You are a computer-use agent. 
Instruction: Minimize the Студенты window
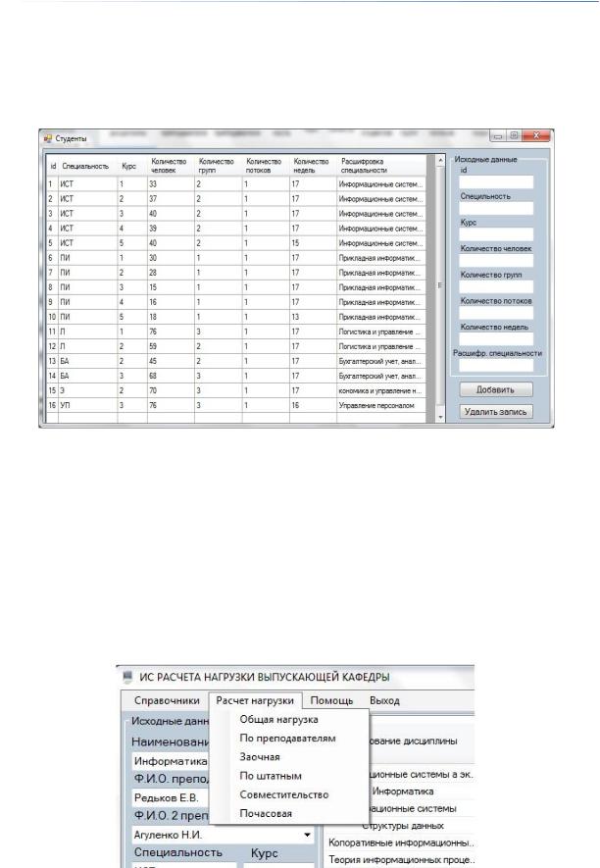click(498, 136)
